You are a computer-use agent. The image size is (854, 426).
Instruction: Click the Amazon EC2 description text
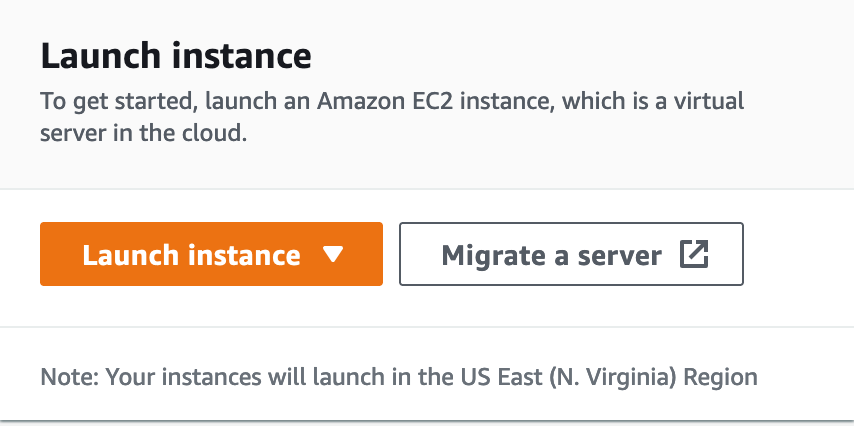point(391,103)
